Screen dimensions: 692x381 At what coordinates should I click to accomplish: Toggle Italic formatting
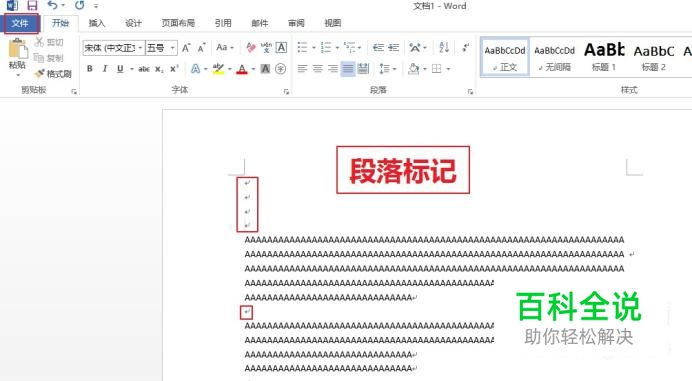point(105,69)
